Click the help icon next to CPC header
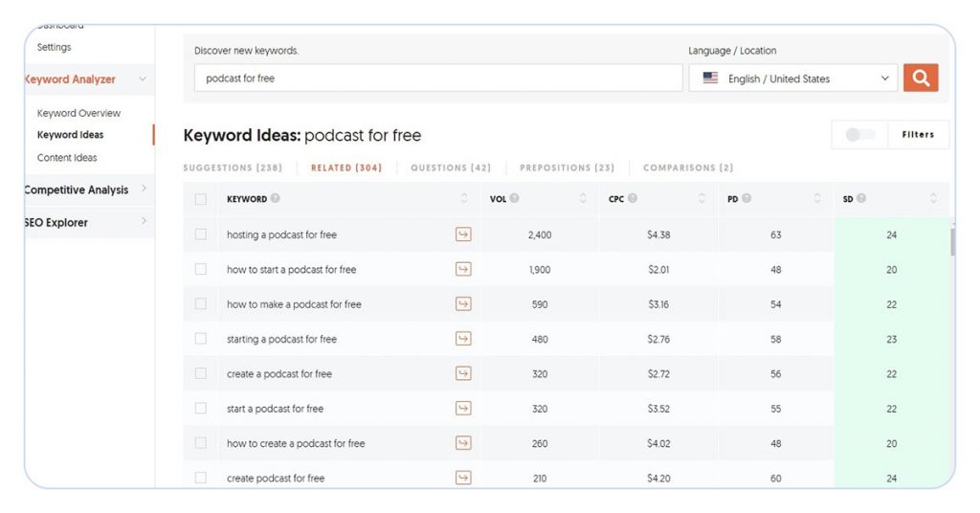This screenshot has height=513, width=980. coord(633,198)
